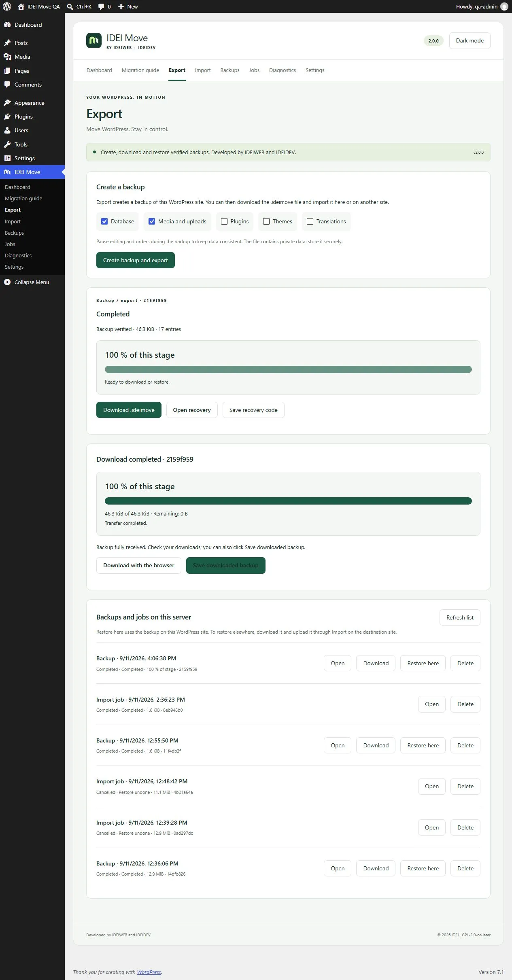Image resolution: width=512 pixels, height=980 pixels.
Task: Click the WordPress footer link
Action: pos(149,972)
